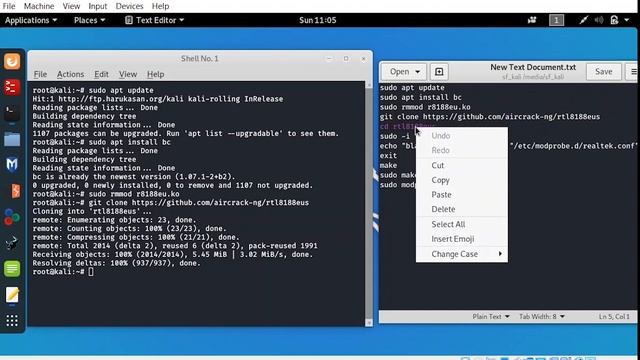Open the terminal's Help menu
Viewport: 640px width, 360px height.
pyautogui.click(x=156, y=74)
